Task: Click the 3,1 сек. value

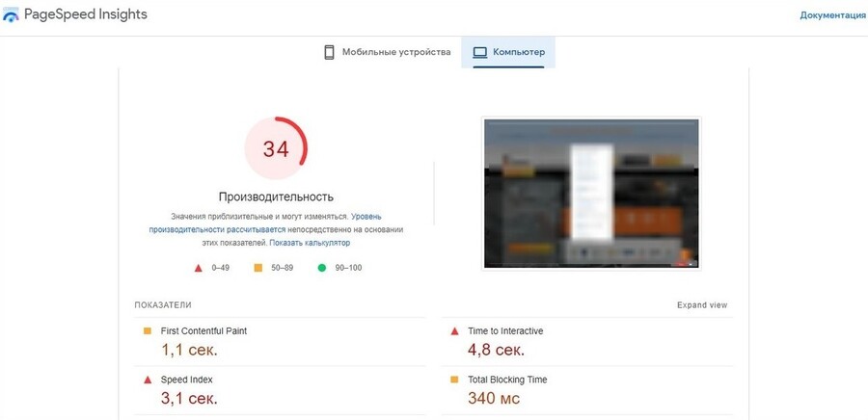Action: 189,399
